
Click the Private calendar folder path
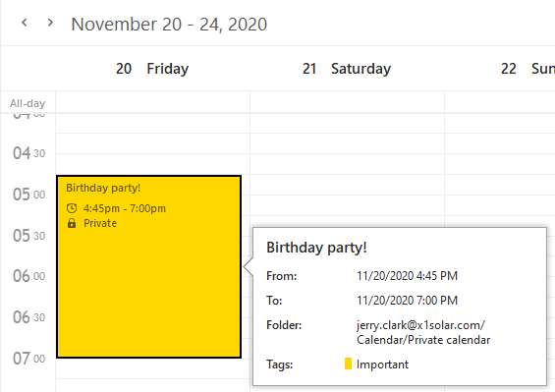tap(423, 332)
